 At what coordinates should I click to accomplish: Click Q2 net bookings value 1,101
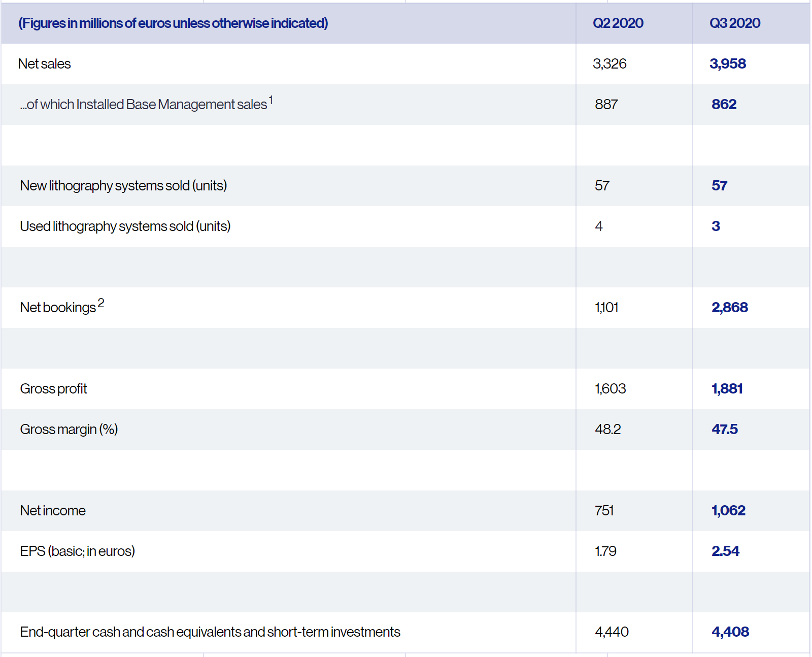606,308
